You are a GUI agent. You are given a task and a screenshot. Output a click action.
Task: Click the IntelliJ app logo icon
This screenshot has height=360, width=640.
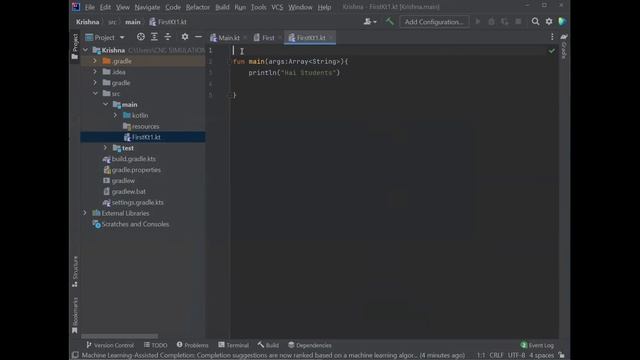click(x=76, y=7)
